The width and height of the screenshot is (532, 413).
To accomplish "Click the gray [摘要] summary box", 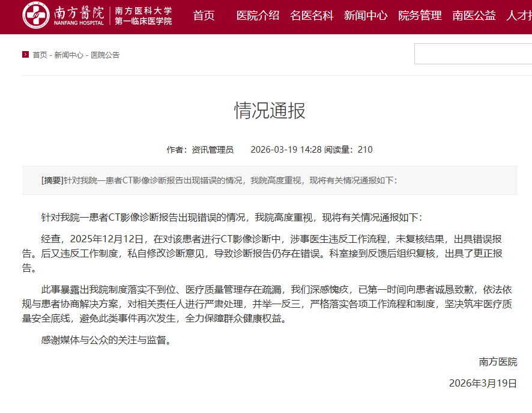I will (270, 180).
